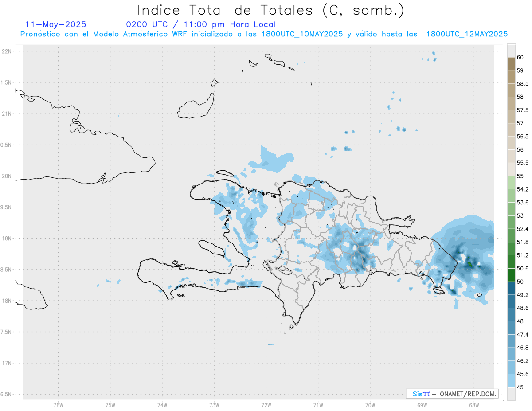
Task: Click the "69W" longitude label
Action: click(422, 405)
